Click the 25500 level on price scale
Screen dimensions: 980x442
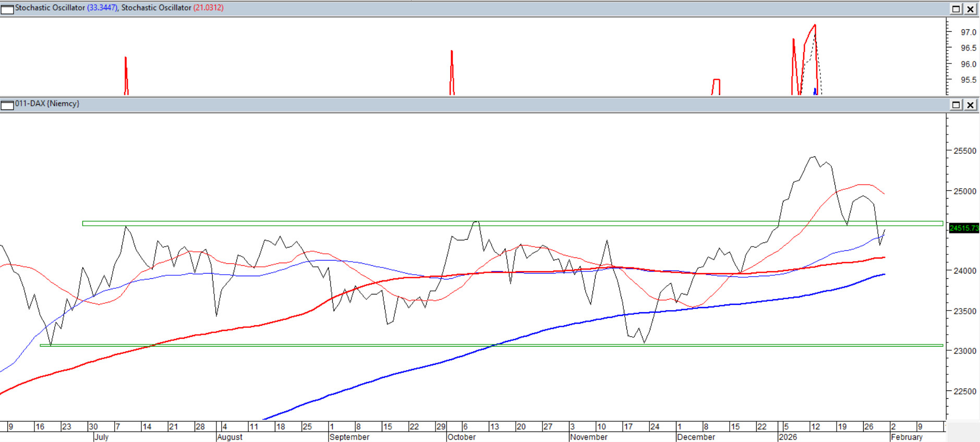point(964,151)
